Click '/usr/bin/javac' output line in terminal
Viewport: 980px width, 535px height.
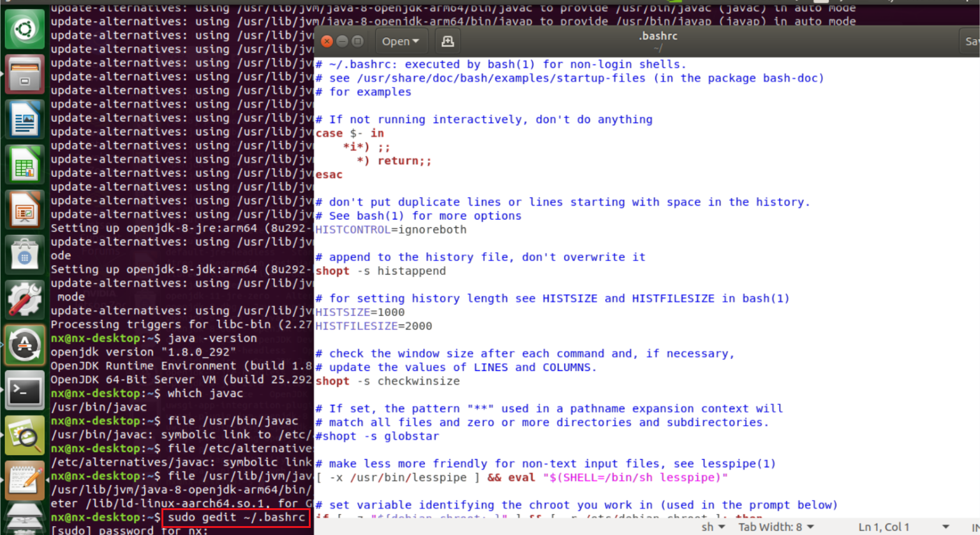(x=99, y=407)
